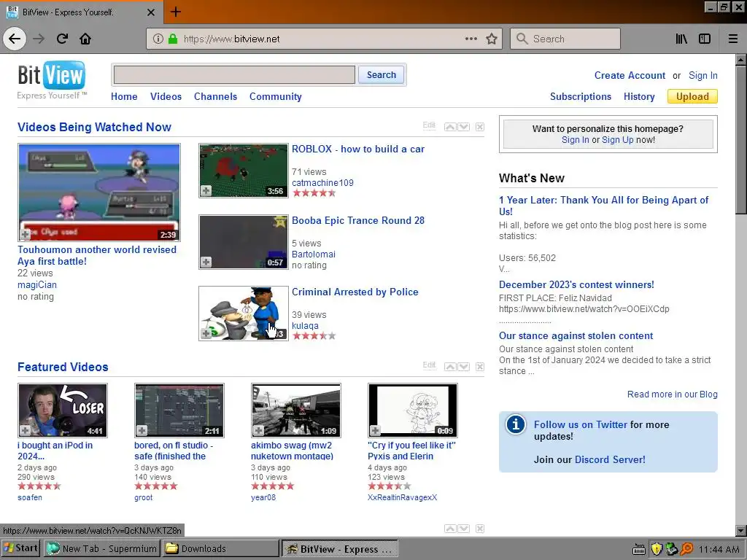This screenshot has width=747, height=560.
Task: Go back with the browser back arrow
Action: pyautogui.click(x=15, y=39)
